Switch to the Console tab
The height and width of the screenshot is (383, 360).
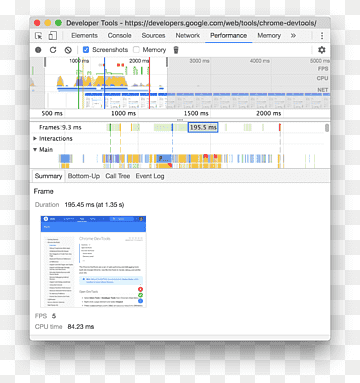pos(119,35)
